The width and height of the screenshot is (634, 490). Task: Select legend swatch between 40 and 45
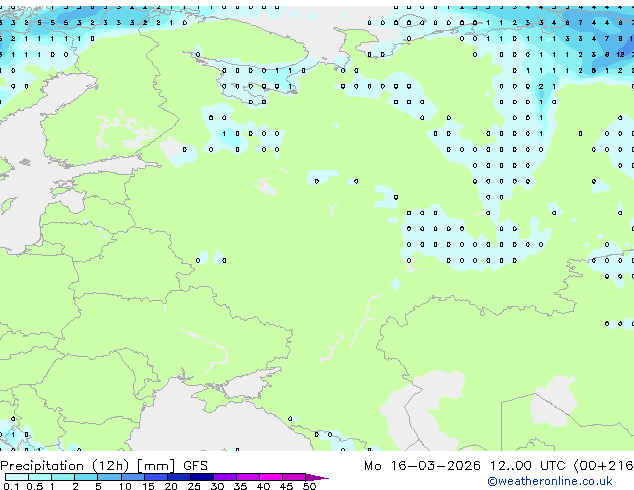pos(271,477)
